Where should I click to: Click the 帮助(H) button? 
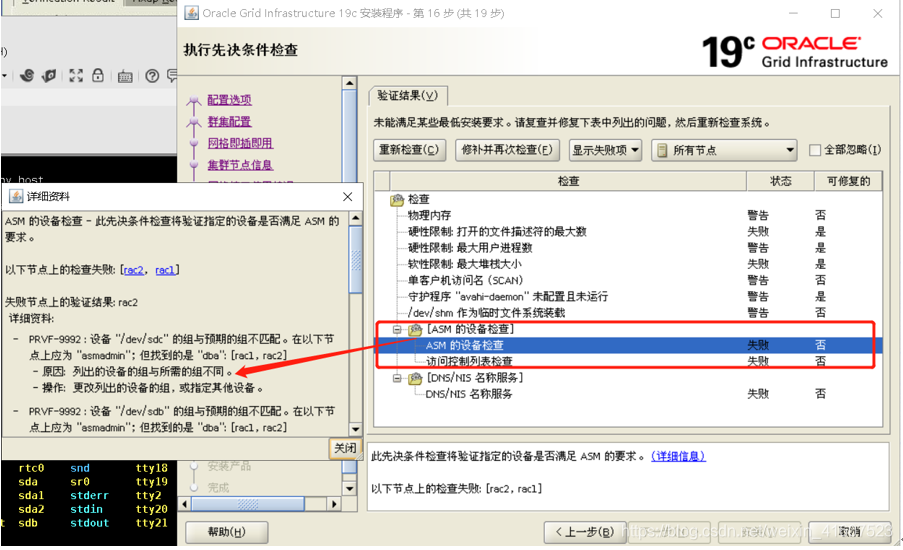click(x=226, y=532)
